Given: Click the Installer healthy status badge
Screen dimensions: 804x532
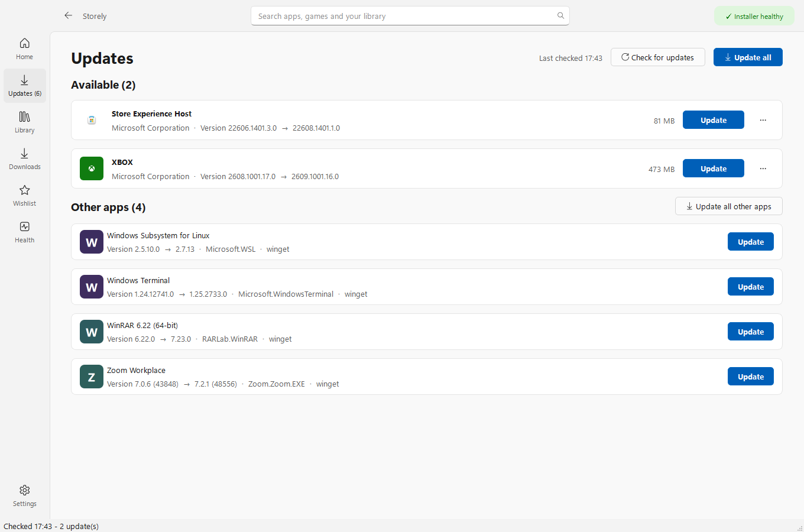Looking at the screenshot, I should point(754,16).
